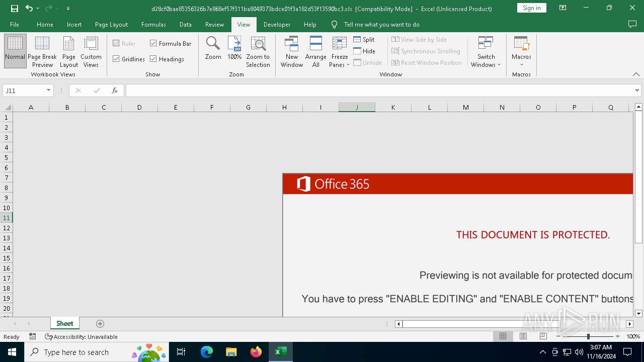Click the 100% zoom level text

coord(633,337)
